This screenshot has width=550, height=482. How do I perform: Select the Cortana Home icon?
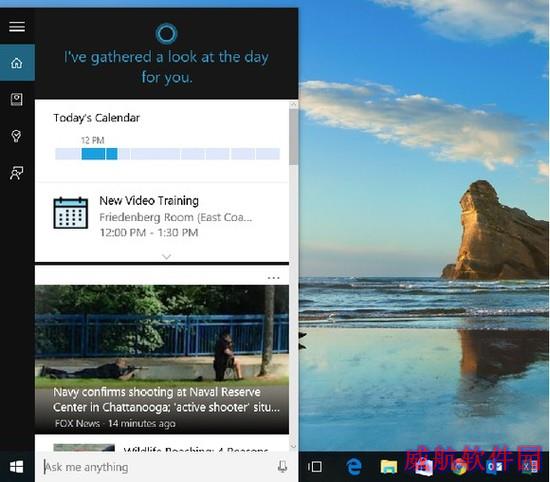17,63
